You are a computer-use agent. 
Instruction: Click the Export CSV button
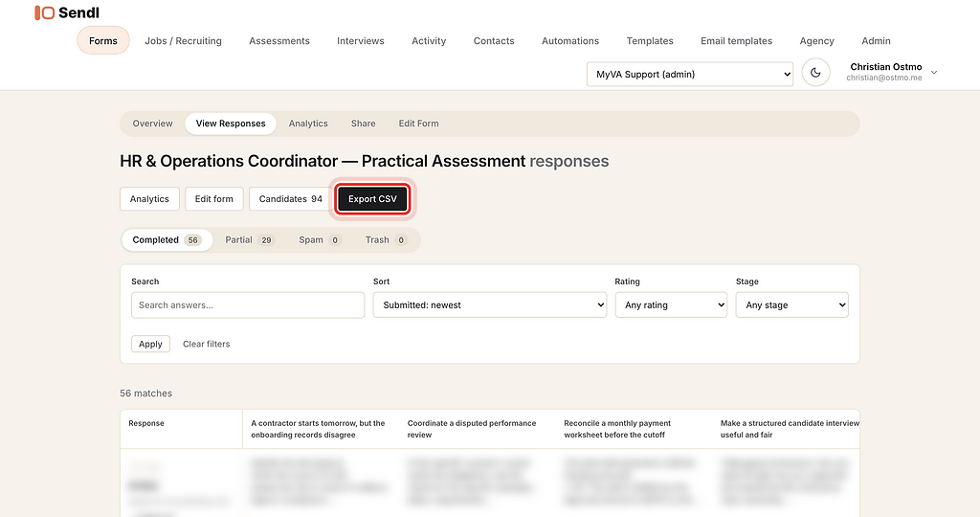372,199
